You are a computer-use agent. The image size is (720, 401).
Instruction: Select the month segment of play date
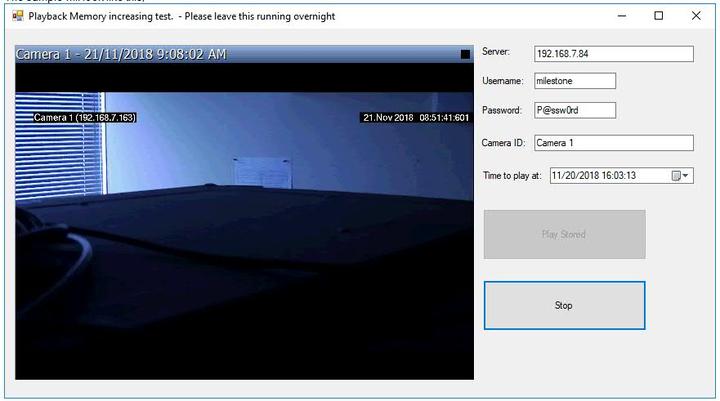tap(557, 176)
